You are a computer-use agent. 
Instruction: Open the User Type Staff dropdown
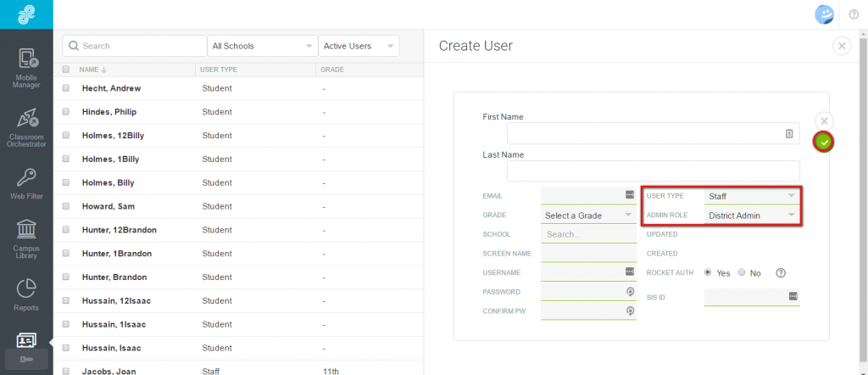752,196
